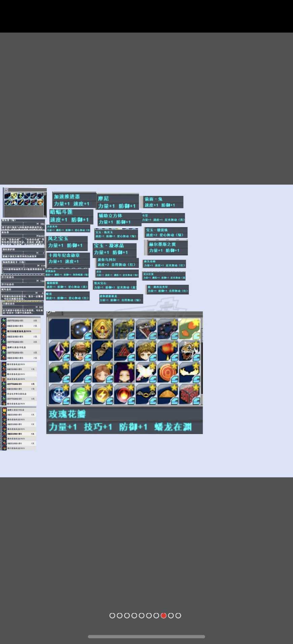This screenshot has height=644, width=293.
Task: Select the red lantern item icon
Action: pos(168,351)
